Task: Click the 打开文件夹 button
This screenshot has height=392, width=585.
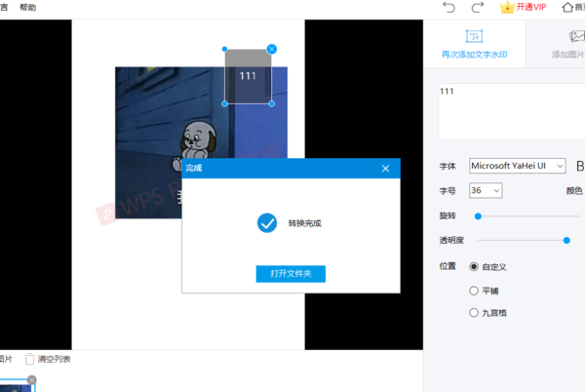Action: tap(291, 274)
